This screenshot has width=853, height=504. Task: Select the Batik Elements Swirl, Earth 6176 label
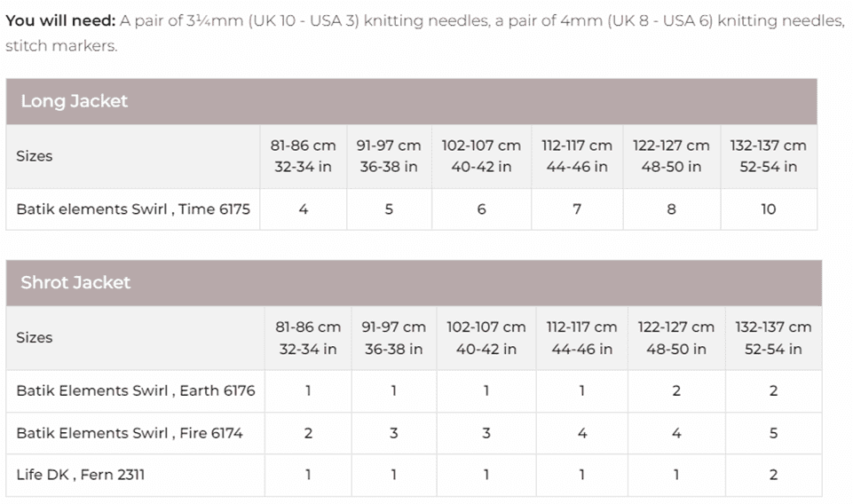click(136, 390)
